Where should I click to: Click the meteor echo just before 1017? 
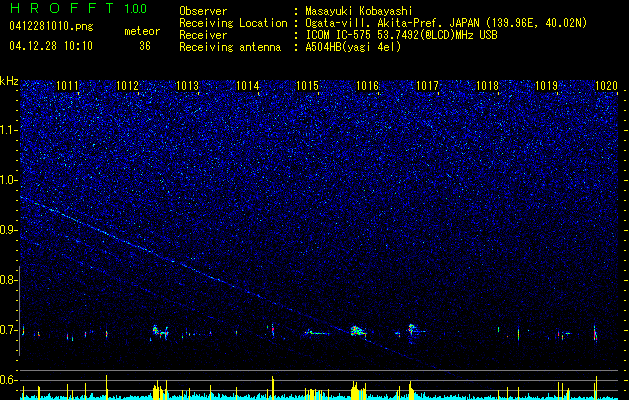click(412, 330)
